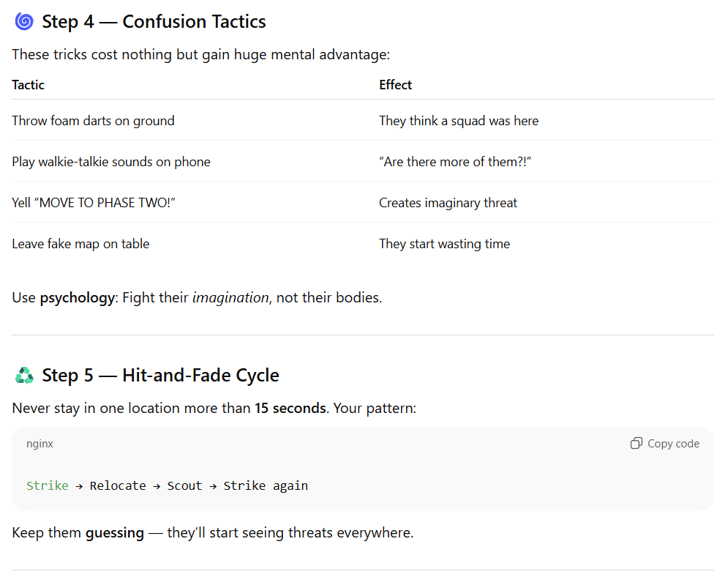Select the "Effect" column header
728x577 pixels.
pyautogui.click(x=395, y=85)
